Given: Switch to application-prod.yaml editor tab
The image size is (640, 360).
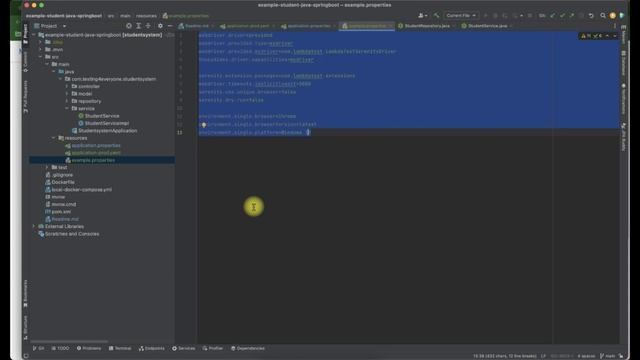Looking at the screenshot, I should pos(247,26).
